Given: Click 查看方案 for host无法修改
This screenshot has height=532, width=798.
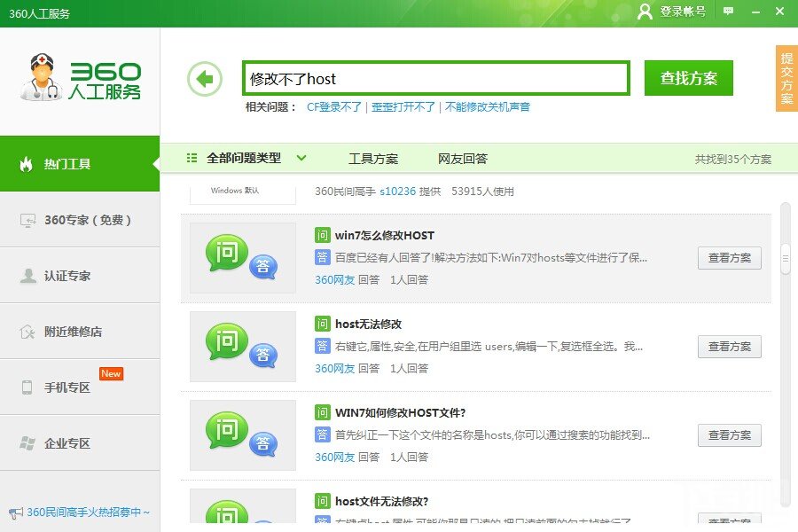Looking at the screenshot, I should coord(729,347).
